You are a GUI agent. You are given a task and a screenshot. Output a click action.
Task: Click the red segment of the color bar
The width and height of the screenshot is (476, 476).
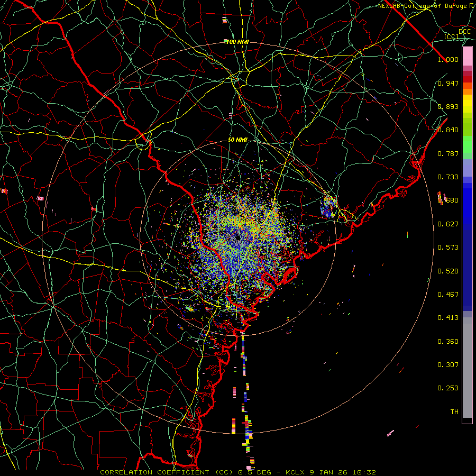(x=467, y=79)
